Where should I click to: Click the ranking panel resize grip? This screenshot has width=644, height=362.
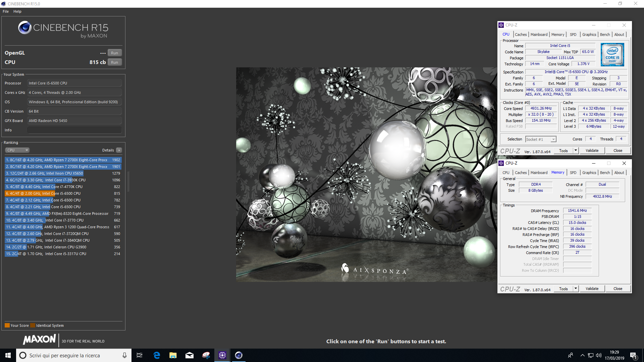128,181
